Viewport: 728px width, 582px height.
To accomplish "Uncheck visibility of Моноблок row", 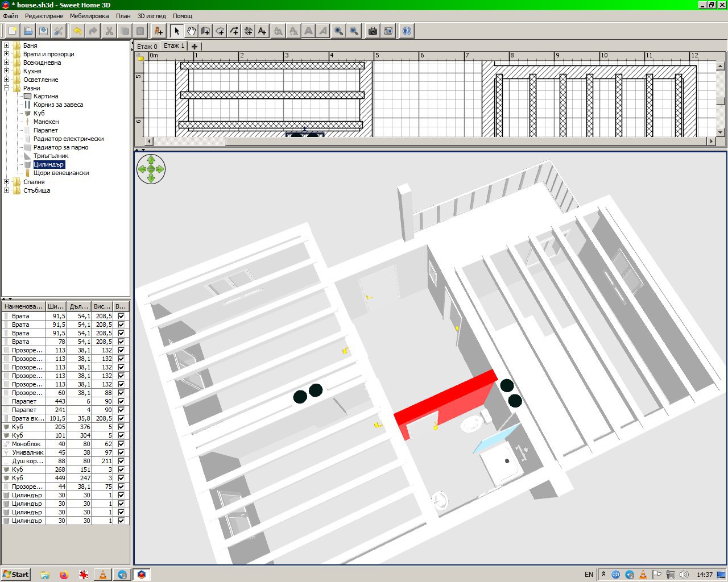I will [121, 444].
